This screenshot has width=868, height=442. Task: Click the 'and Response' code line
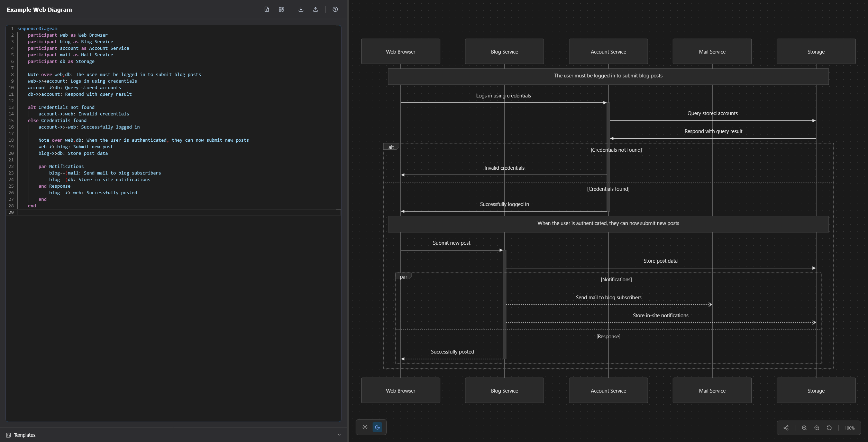pyautogui.click(x=54, y=186)
